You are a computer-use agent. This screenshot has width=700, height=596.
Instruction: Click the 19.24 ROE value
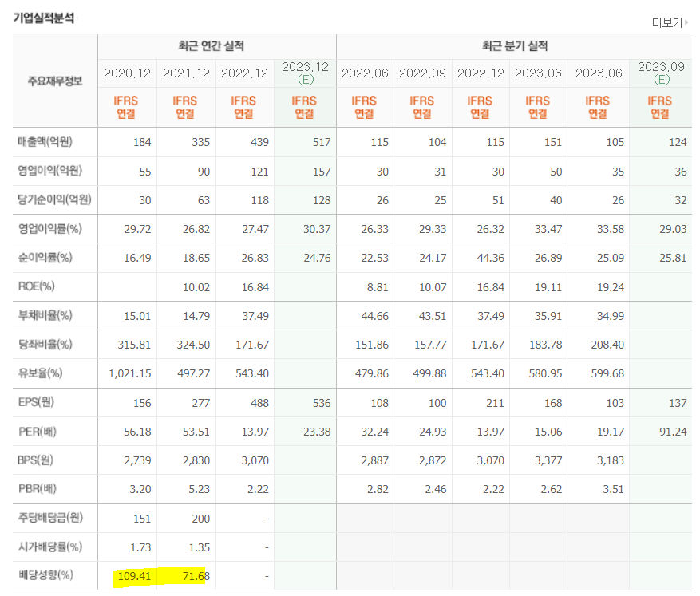tap(611, 287)
